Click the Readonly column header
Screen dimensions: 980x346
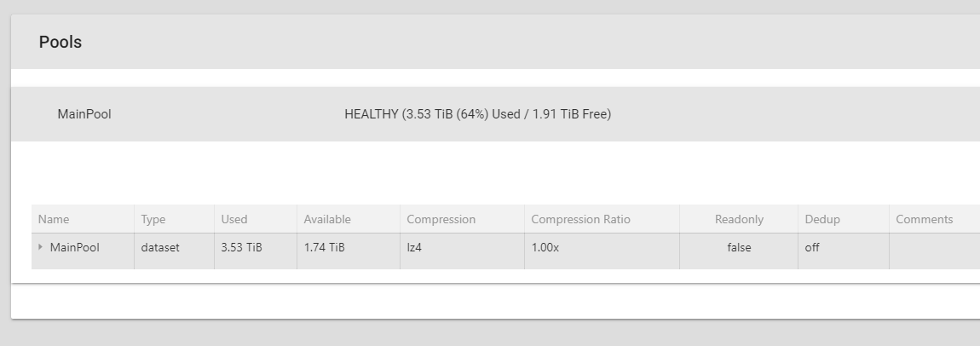pos(739,219)
